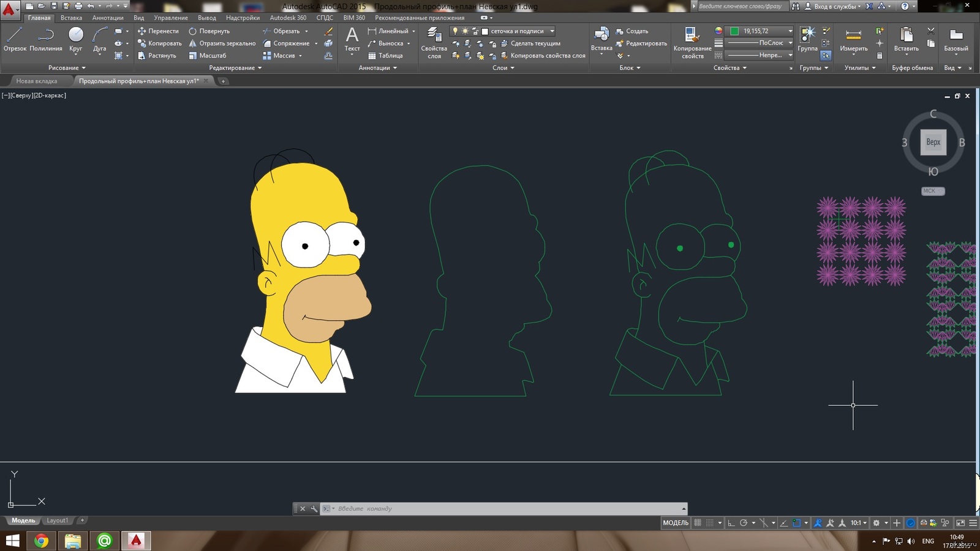Expand the Редактирование panel

click(x=235, y=68)
